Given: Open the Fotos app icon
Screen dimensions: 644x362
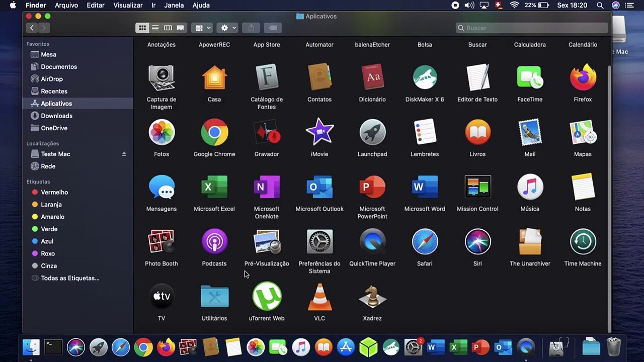Looking at the screenshot, I should click(x=162, y=133).
